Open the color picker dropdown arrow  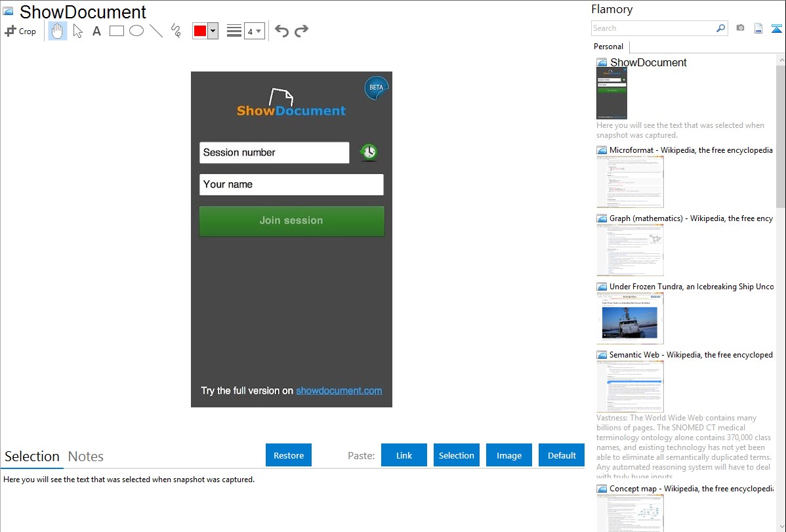tap(213, 31)
